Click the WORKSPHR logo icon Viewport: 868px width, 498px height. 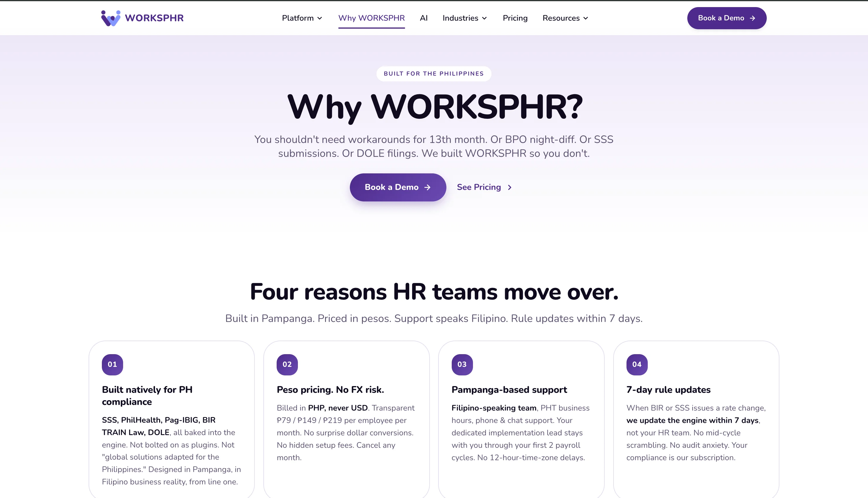(x=111, y=18)
